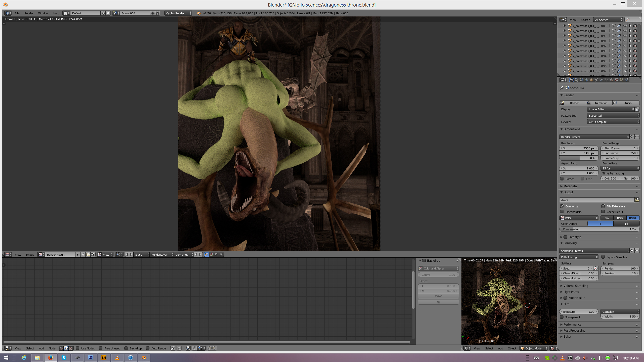Image resolution: width=644 pixels, height=362 pixels.
Task: Open the Image menu in image editor
Action: (30, 254)
